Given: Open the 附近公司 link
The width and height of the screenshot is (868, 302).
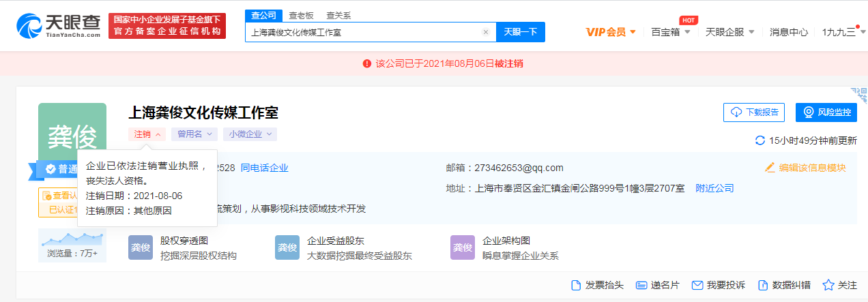Looking at the screenshot, I should click(714, 188).
